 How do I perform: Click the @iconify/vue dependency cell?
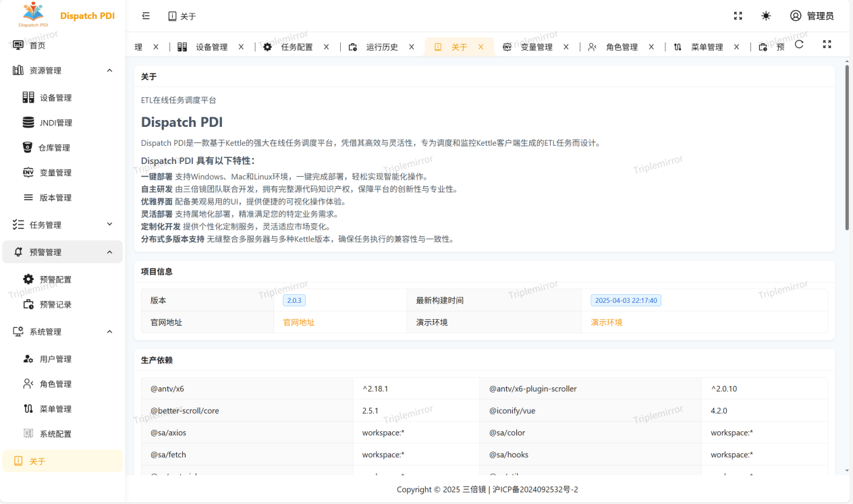point(590,410)
